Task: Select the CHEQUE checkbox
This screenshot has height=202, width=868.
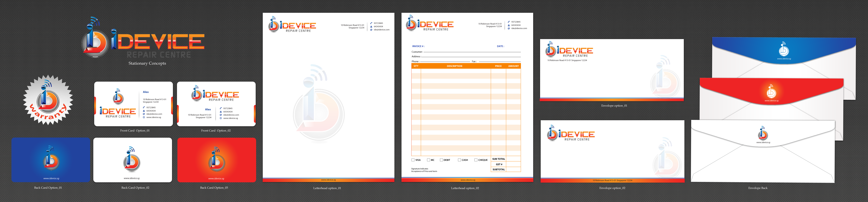Action: [x=476, y=160]
